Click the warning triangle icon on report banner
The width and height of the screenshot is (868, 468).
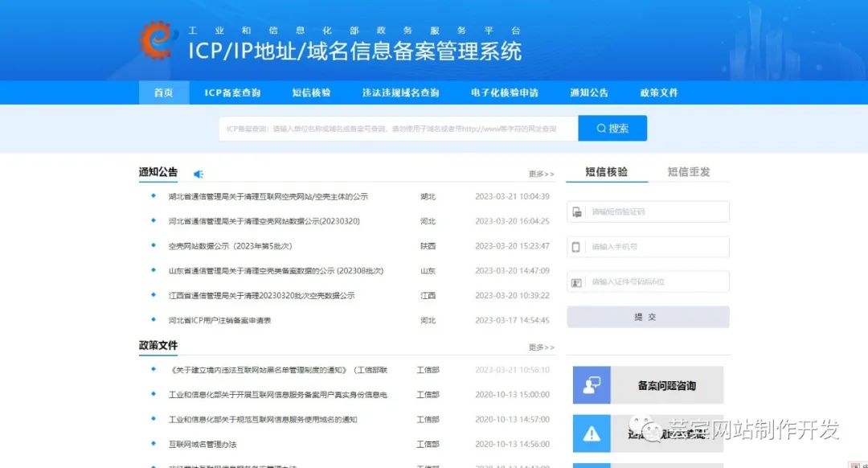592,433
